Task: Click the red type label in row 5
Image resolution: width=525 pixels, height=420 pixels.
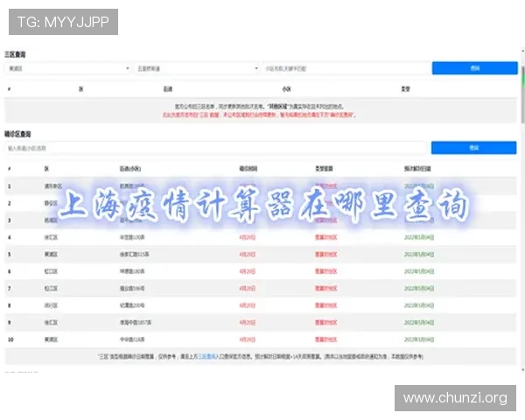Action: coord(325,255)
